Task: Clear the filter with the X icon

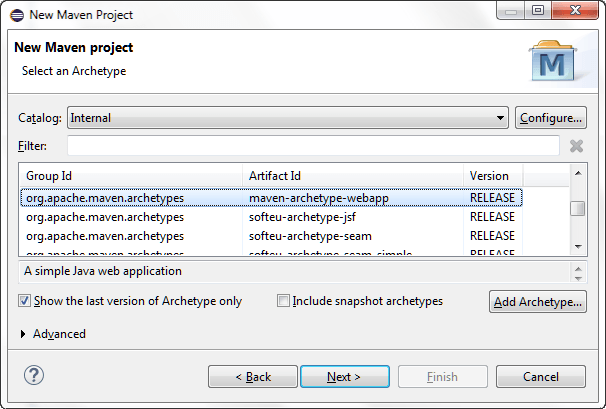Action: [x=576, y=146]
